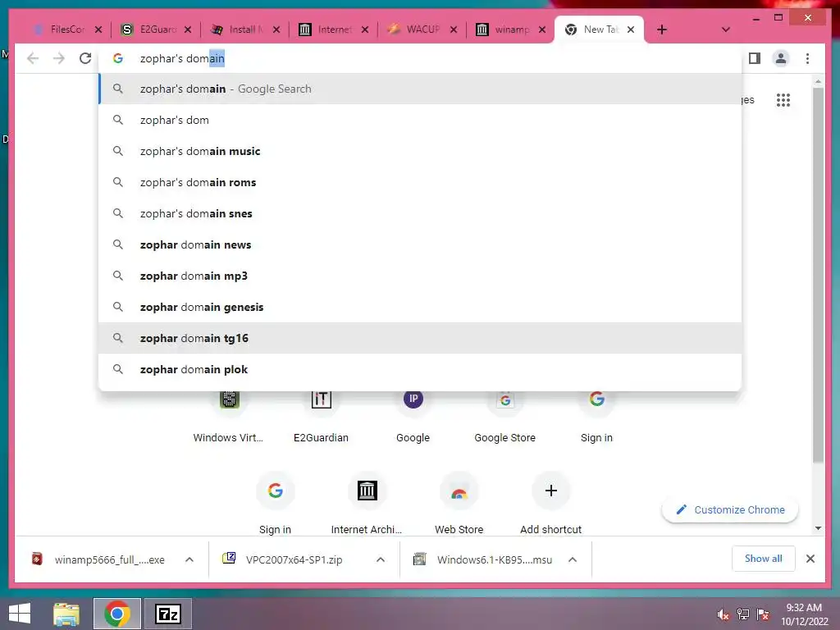
Task: Close the winamp tab
Action: (x=542, y=30)
